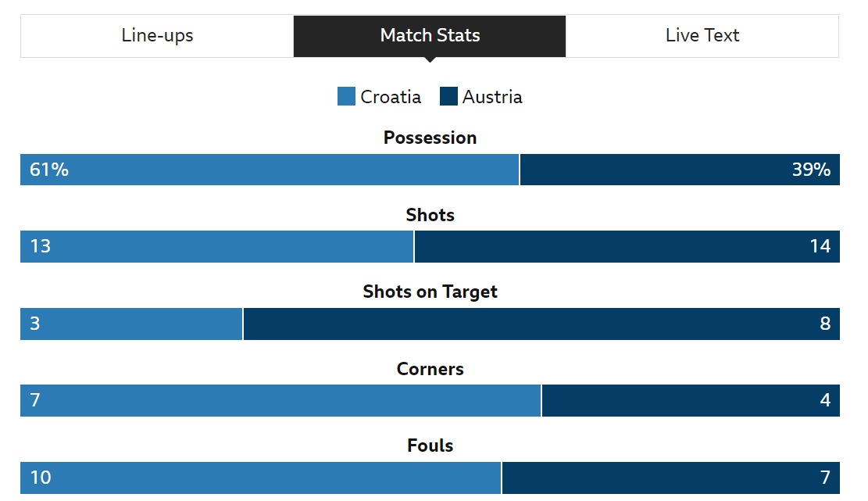Click the Austria dark blue legend swatch

pos(448,96)
